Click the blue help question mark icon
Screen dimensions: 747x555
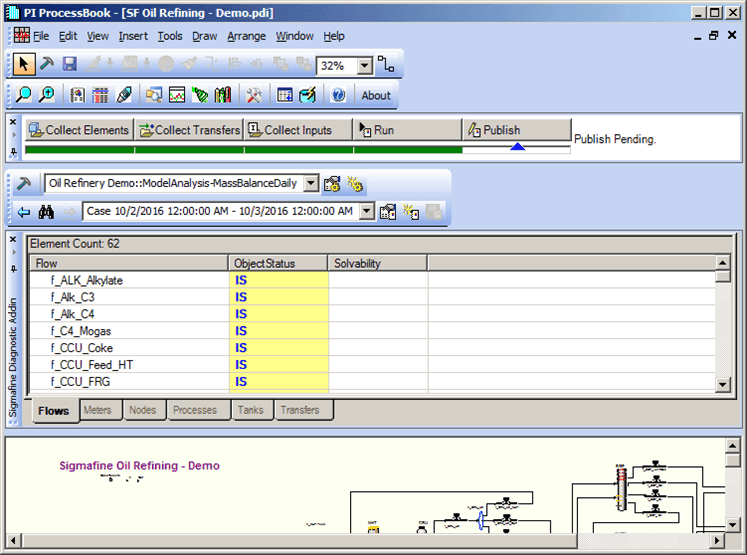pos(338,95)
